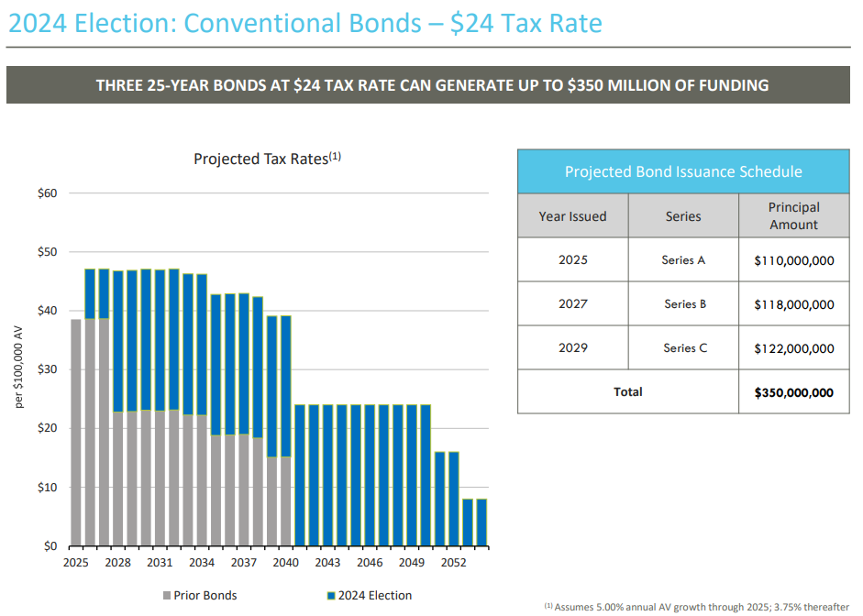Click the $30 y-axis label
Image resolution: width=863 pixels, height=616 pixels.
coord(47,369)
